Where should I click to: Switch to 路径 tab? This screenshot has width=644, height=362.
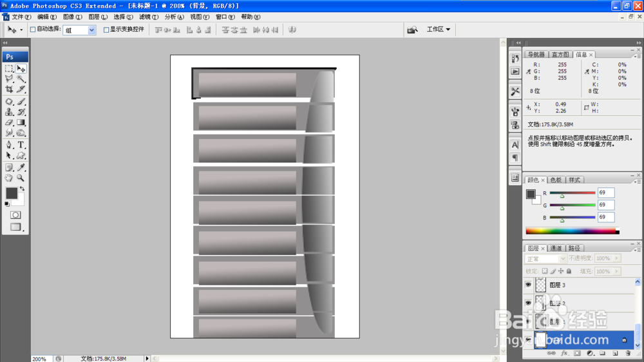click(x=574, y=248)
